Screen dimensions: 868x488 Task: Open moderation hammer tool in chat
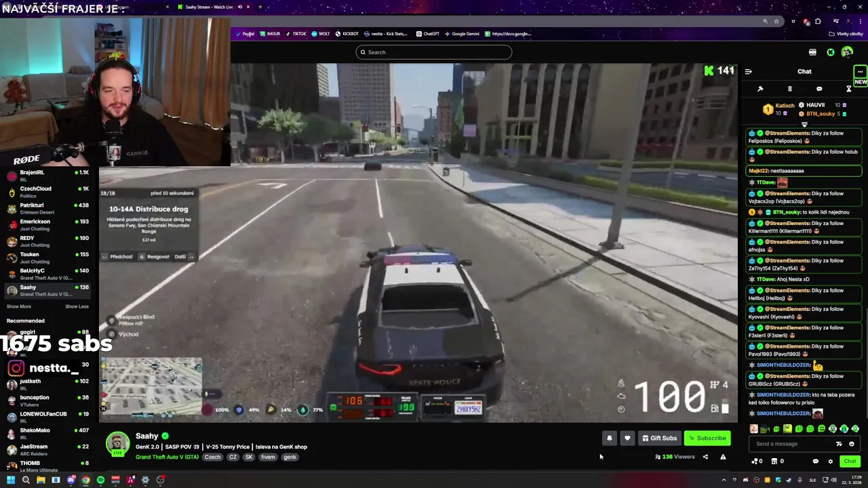(760, 89)
